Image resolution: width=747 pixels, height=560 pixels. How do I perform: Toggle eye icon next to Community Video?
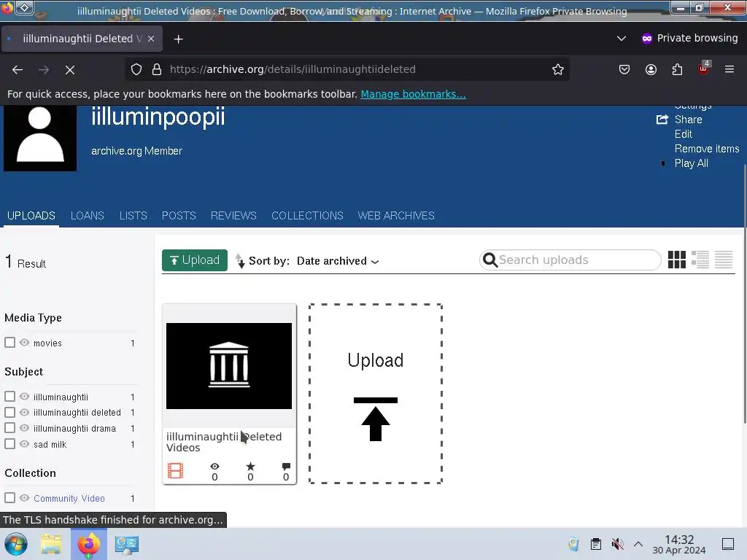point(24,497)
